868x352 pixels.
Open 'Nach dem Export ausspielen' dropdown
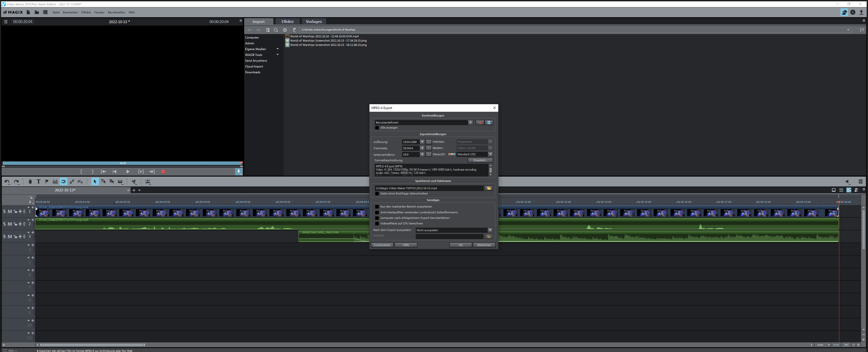coord(490,230)
